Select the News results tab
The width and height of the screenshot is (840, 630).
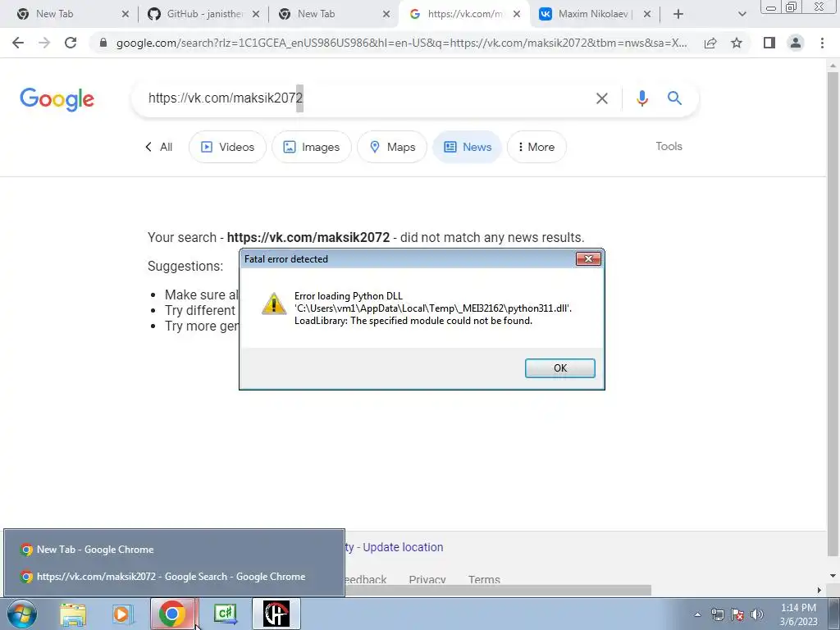(x=467, y=147)
